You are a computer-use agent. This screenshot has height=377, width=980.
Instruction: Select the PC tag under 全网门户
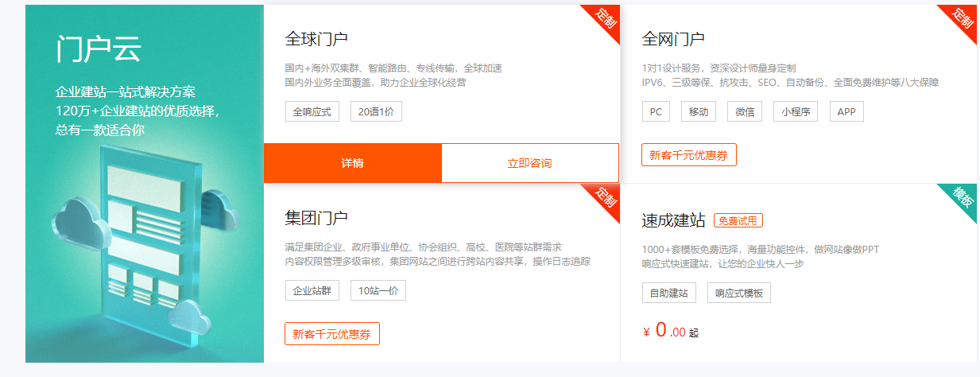coord(656,111)
